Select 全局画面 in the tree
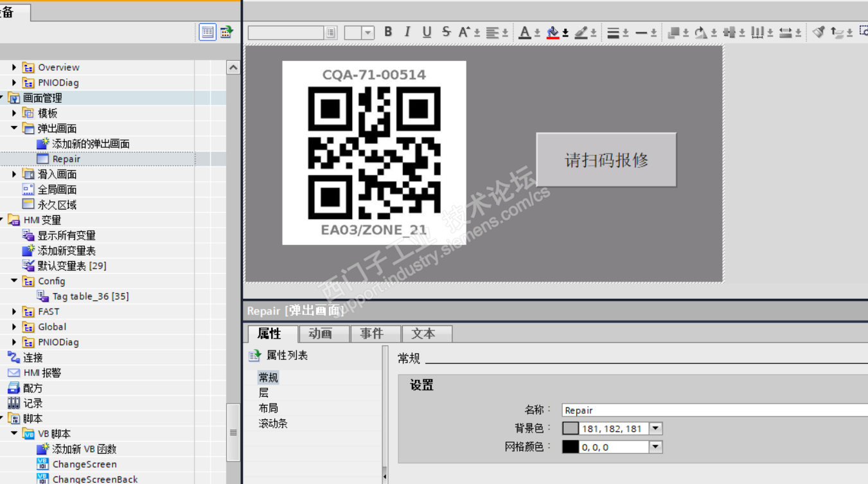The height and width of the screenshot is (484, 868). click(57, 190)
